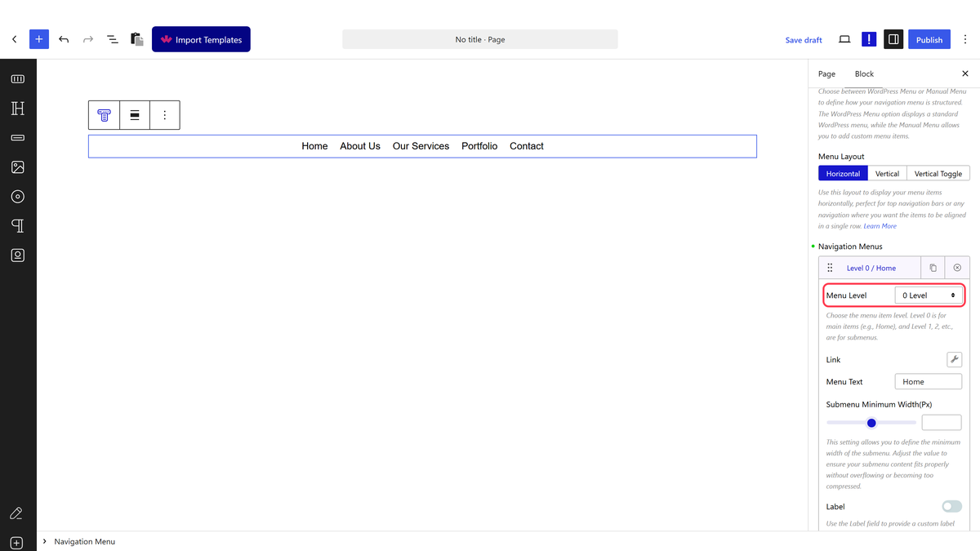Select Vertical menu layout

tap(887, 174)
